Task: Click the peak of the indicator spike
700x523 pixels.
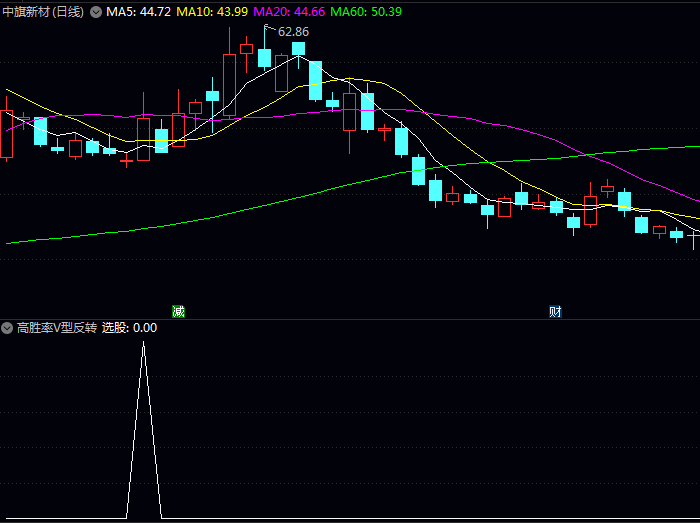Action: (x=144, y=343)
